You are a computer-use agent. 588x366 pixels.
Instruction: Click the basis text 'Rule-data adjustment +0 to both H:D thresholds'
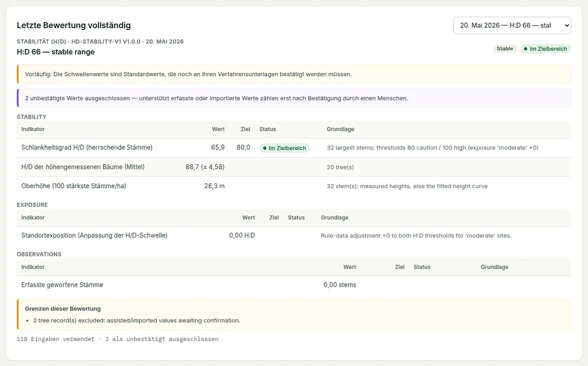[x=416, y=236]
